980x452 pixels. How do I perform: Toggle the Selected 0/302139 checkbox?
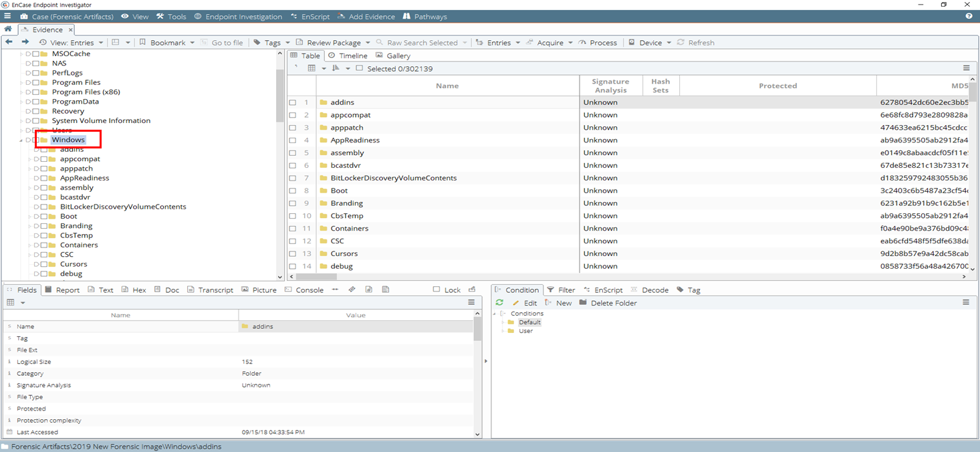click(359, 68)
